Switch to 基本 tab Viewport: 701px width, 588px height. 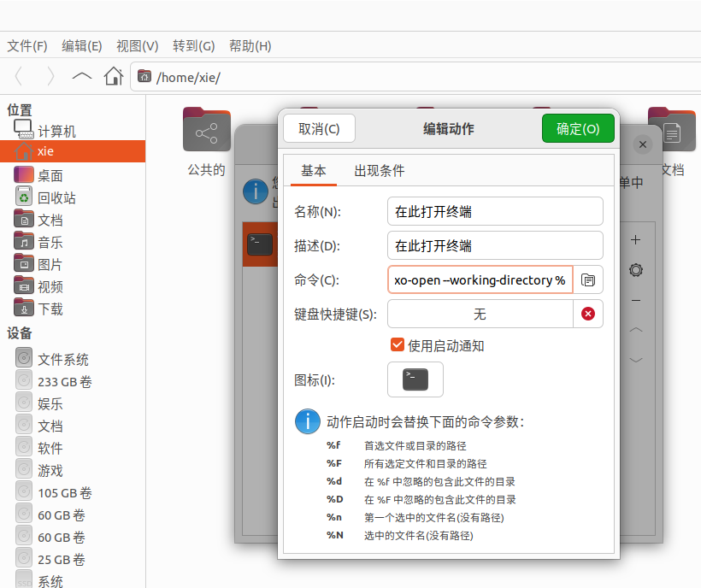(314, 171)
